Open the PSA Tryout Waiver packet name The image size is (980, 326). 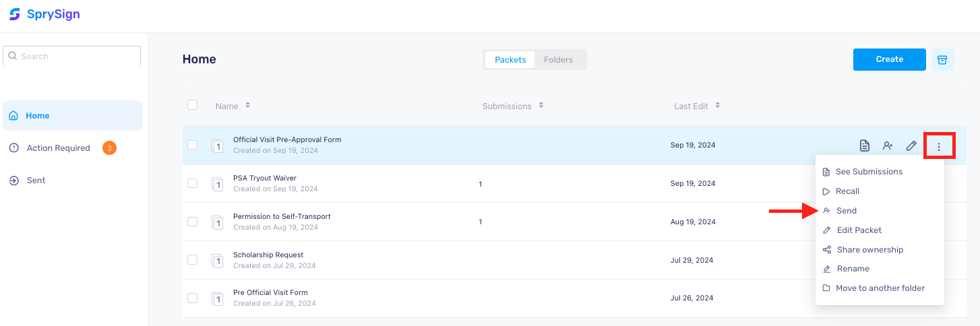point(265,178)
